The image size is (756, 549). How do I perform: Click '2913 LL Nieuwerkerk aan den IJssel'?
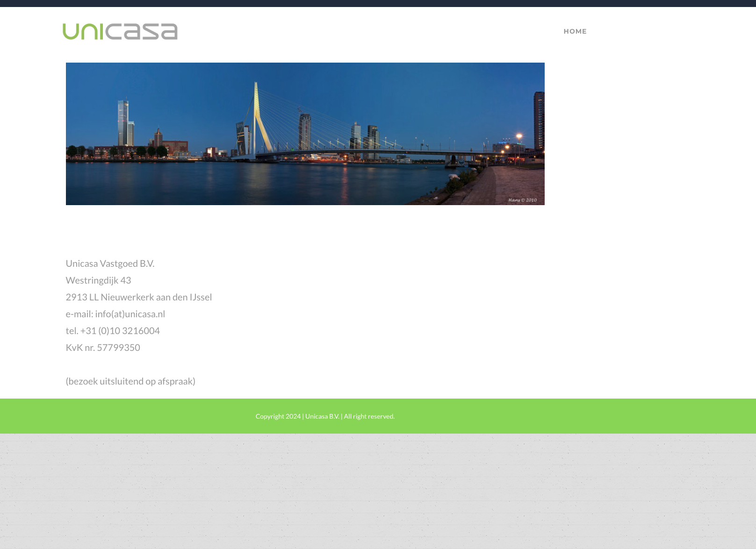coord(139,297)
